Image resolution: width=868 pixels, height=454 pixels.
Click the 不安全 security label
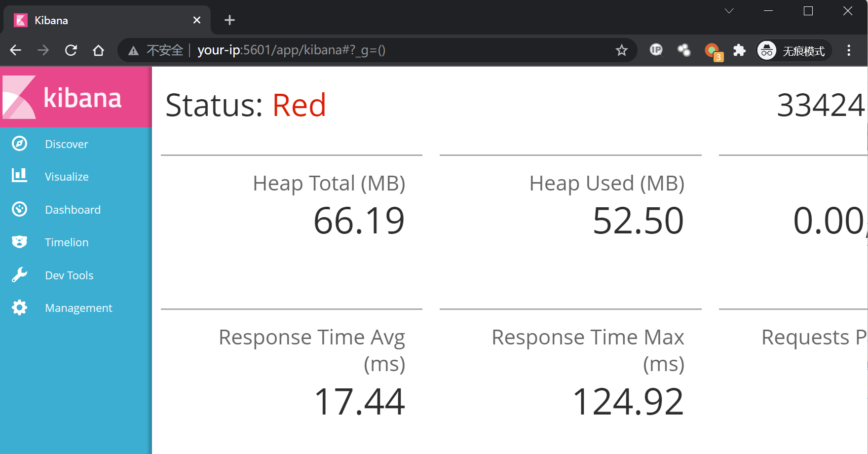coord(165,50)
